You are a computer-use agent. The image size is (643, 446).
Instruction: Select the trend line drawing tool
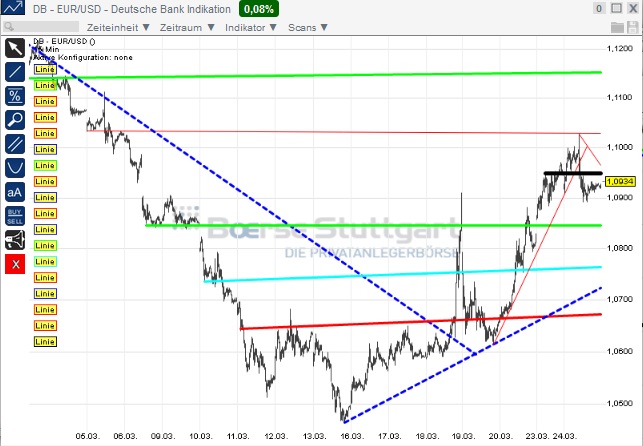click(15, 72)
